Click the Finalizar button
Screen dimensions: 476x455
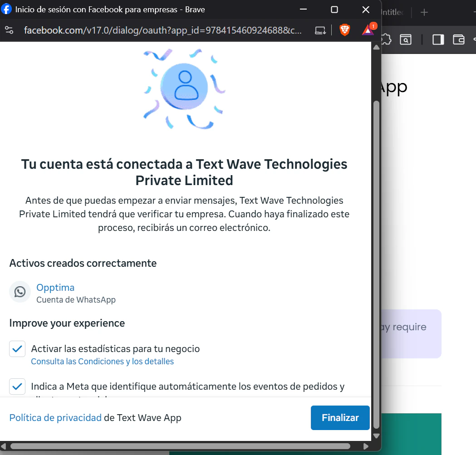[x=340, y=418]
